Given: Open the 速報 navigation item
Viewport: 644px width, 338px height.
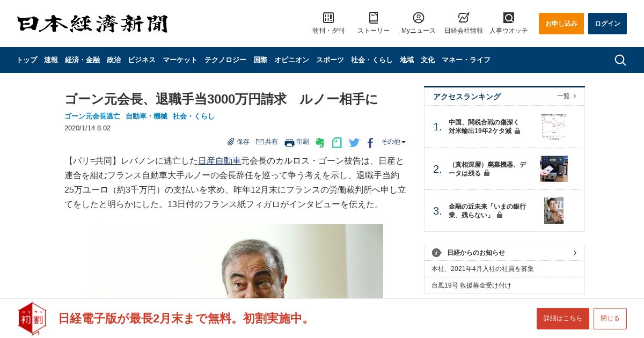Looking at the screenshot, I should point(51,60).
